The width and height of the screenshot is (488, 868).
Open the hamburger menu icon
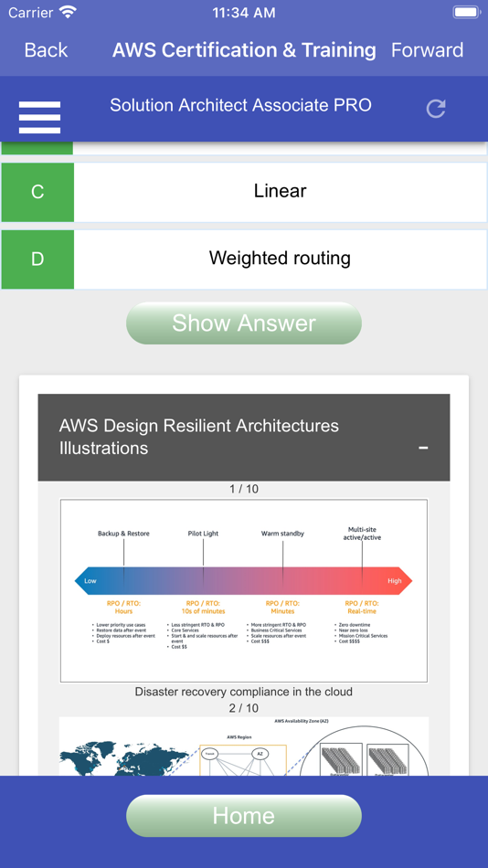click(39, 117)
